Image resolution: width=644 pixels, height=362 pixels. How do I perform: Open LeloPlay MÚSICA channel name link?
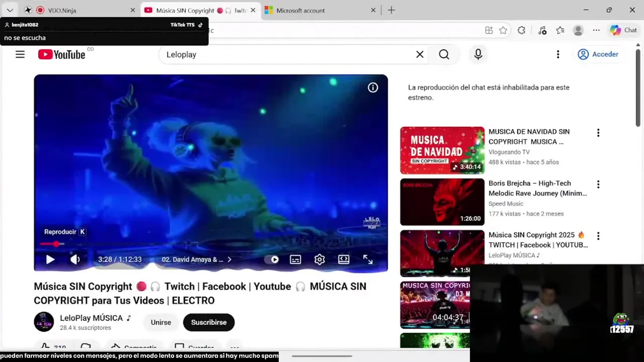96,318
